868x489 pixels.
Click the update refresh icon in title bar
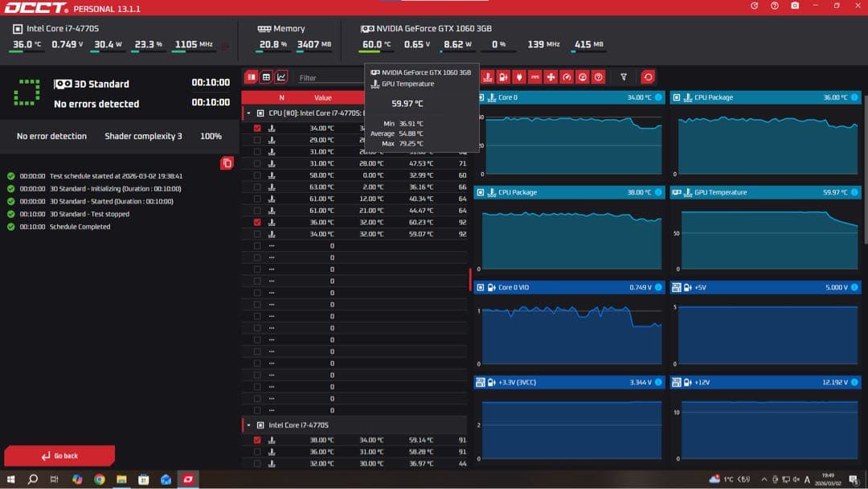(754, 6)
